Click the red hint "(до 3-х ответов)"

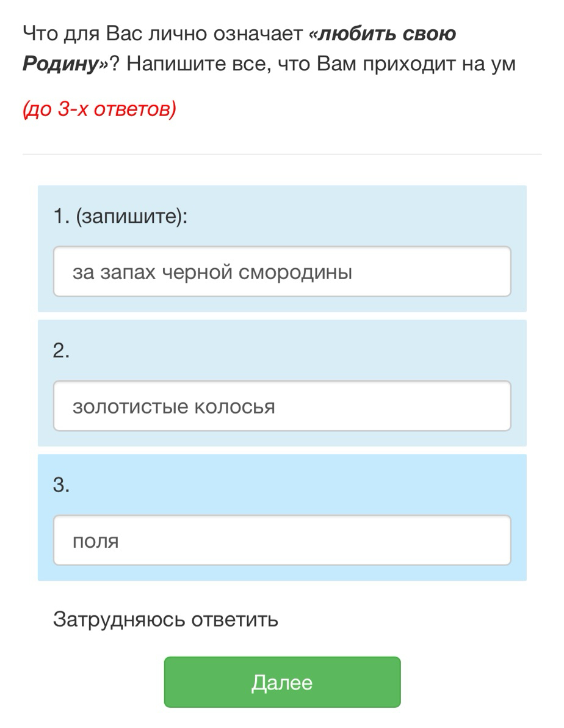99,111
